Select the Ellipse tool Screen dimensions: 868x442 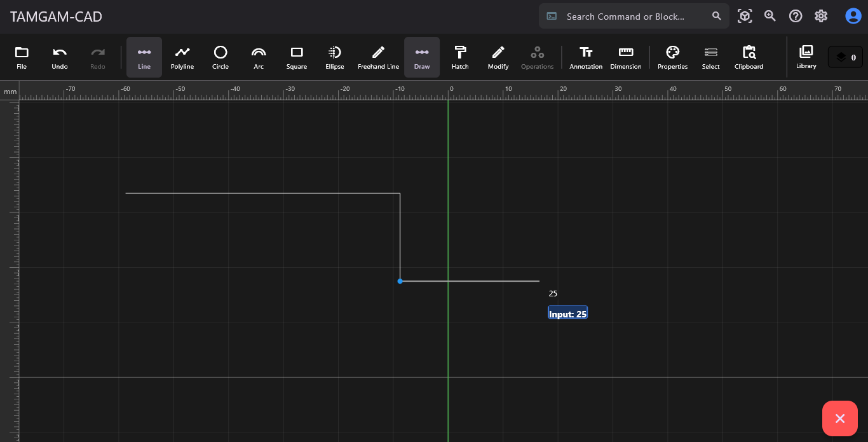coord(335,57)
